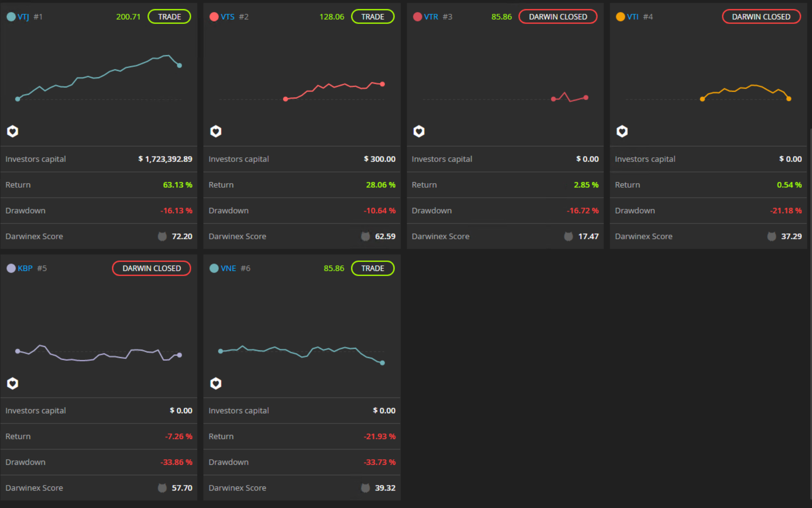This screenshot has width=812, height=508.
Task: Click VTS drawdown -10.64 %
Action: click(x=379, y=211)
